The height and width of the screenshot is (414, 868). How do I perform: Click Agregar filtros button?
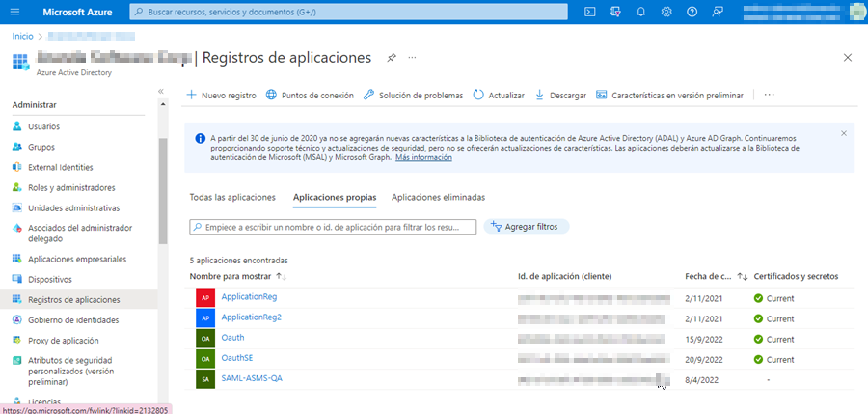[526, 226]
